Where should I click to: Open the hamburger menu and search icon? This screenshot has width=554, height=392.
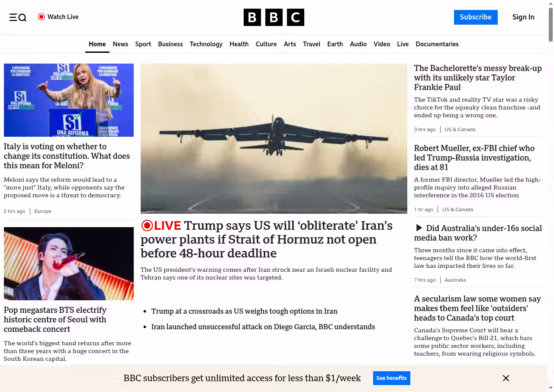pos(18,17)
